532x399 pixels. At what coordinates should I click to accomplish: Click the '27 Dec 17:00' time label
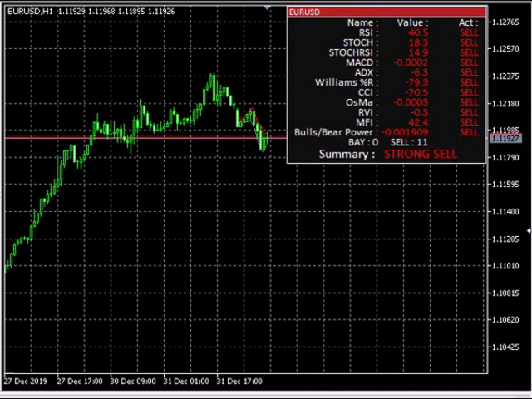[x=80, y=381]
